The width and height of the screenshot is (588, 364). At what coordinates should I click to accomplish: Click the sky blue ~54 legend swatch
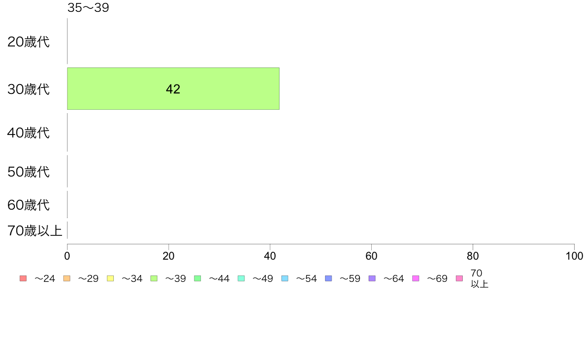pyautogui.click(x=285, y=278)
